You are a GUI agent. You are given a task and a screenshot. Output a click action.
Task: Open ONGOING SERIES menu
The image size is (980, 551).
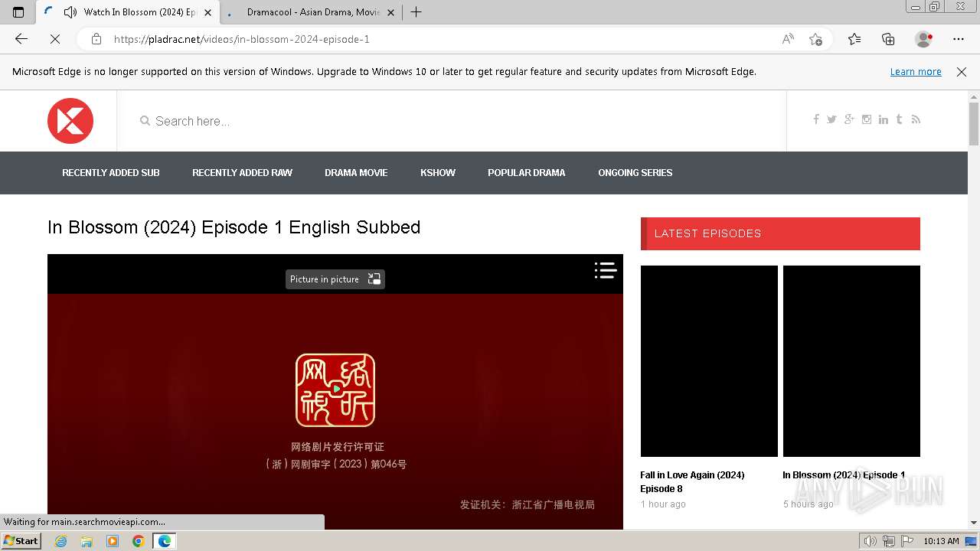coord(635,173)
